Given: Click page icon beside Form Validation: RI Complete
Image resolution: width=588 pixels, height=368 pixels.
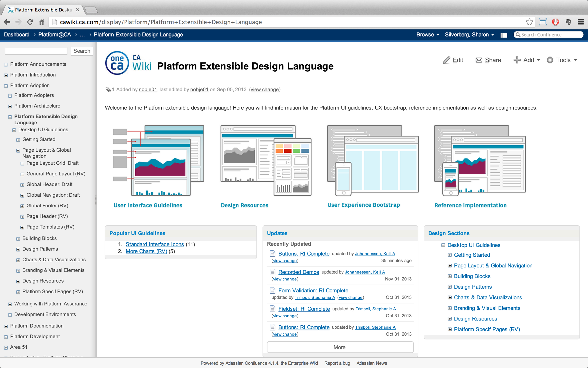Looking at the screenshot, I should point(273,290).
